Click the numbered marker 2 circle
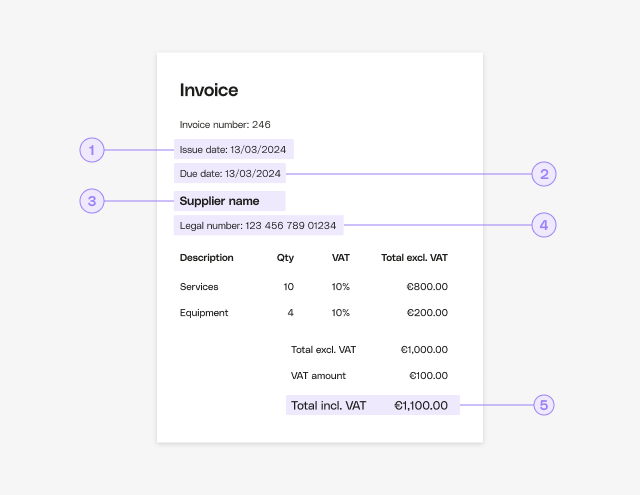 pos(543,174)
